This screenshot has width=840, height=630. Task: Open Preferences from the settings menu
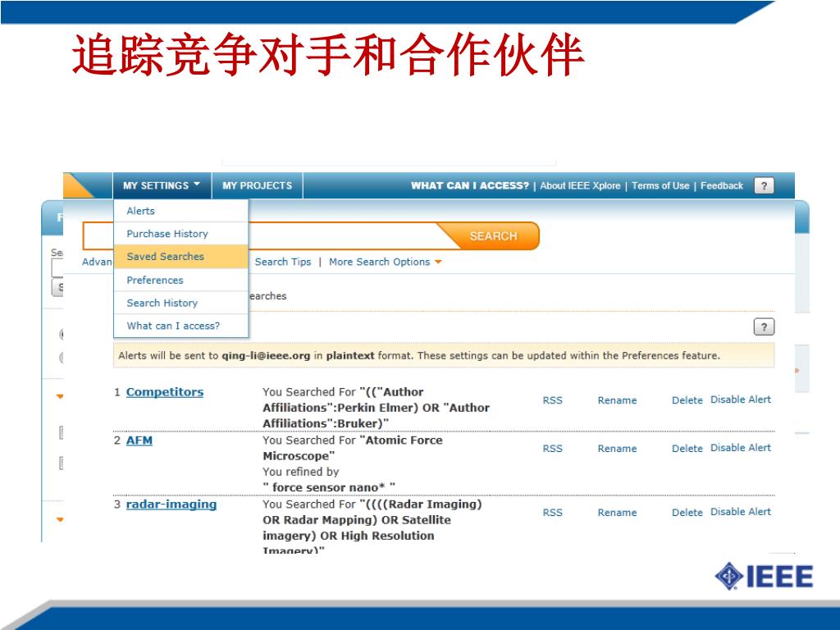pyautogui.click(x=181, y=281)
